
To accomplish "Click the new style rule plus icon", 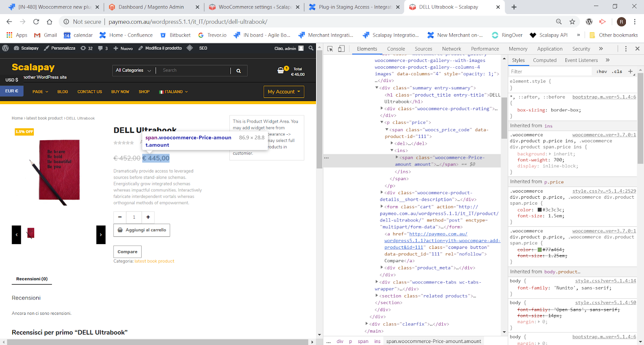I will tap(630, 71).
